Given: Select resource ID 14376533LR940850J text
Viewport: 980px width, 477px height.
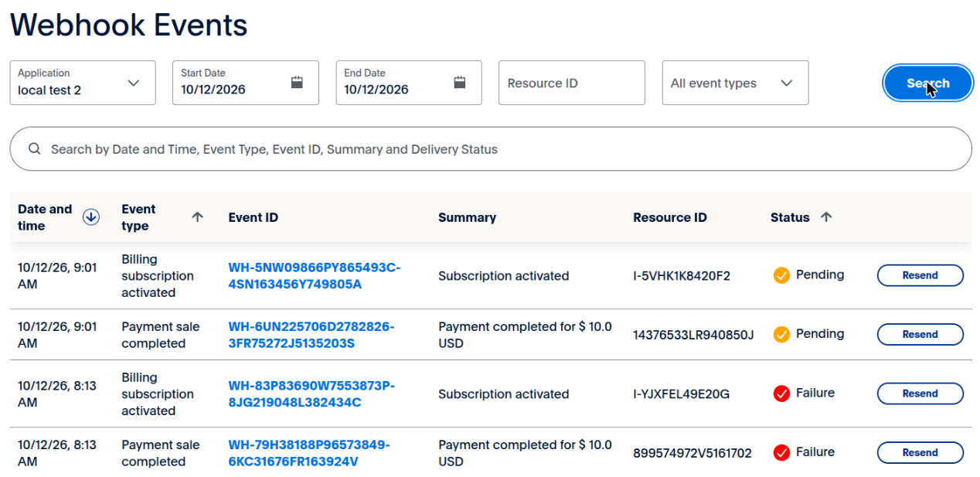Looking at the screenshot, I should point(693,335).
